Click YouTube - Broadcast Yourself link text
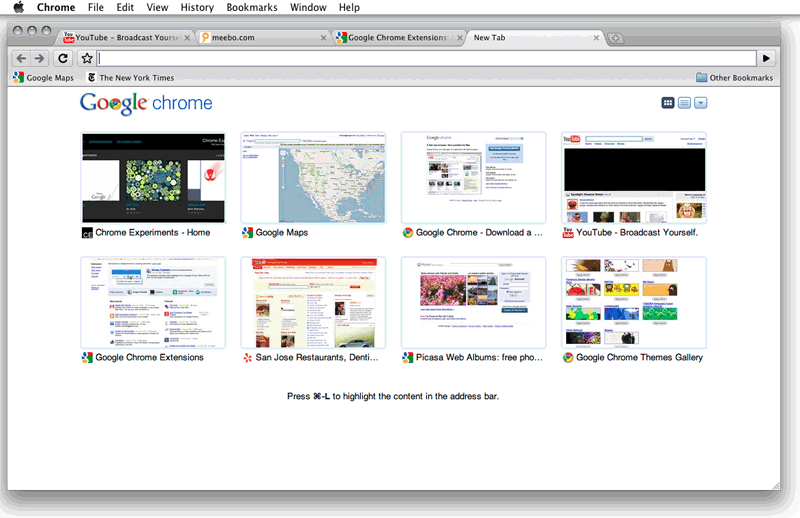 637,232
